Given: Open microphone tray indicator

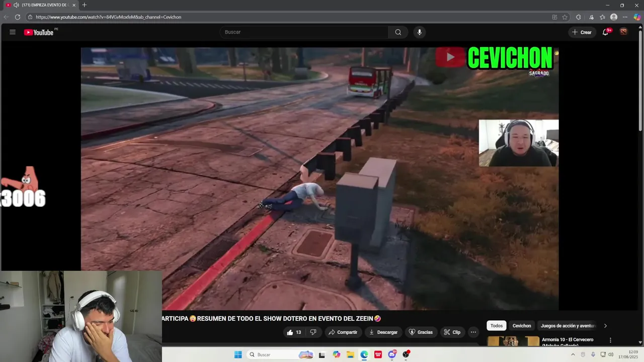Looking at the screenshot, I should 593,354.
